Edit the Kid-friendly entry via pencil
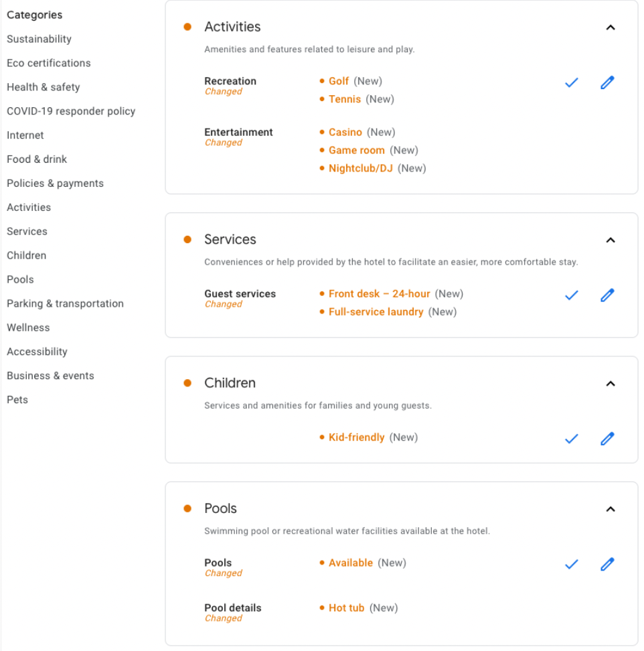644x651 pixels. (607, 439)
